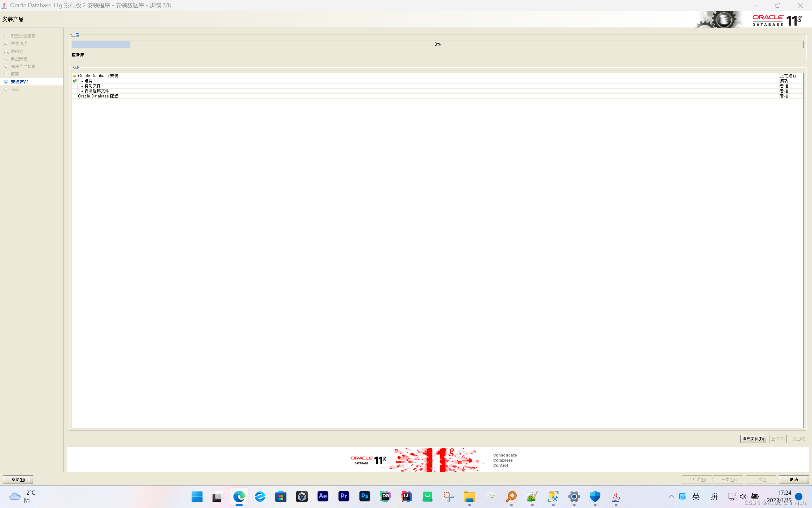Image resolution: width=812 pixels, height=508 pixels.
Task: Click the 正在进行 status value
Action: click(788, 76)
